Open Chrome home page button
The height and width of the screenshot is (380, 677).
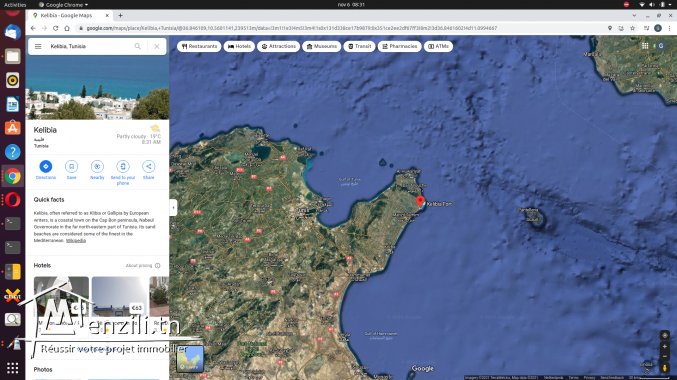point(67,28)
